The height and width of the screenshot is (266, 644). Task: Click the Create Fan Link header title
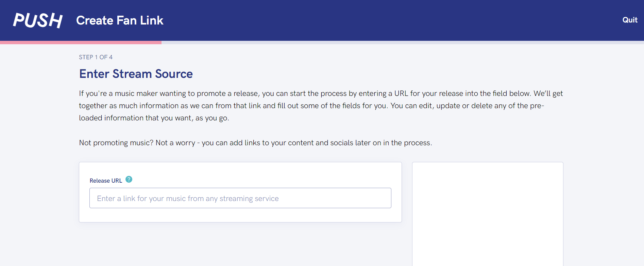tap(120, 20)
